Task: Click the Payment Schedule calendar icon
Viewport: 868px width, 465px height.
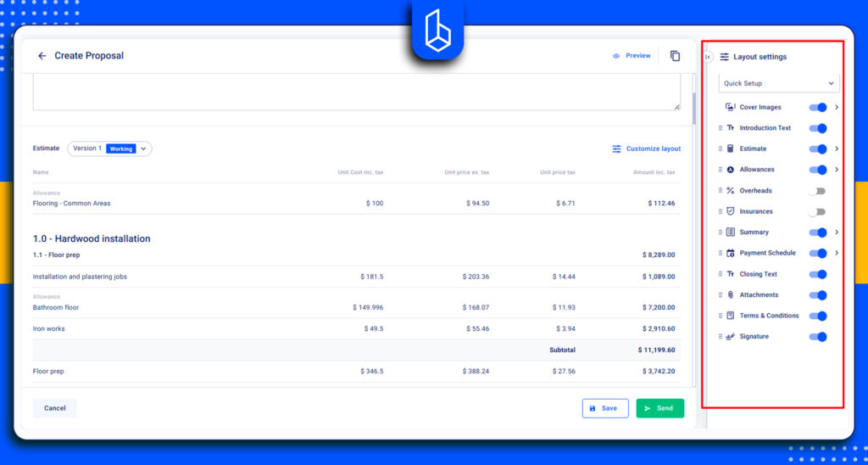Action: (730, 253)
